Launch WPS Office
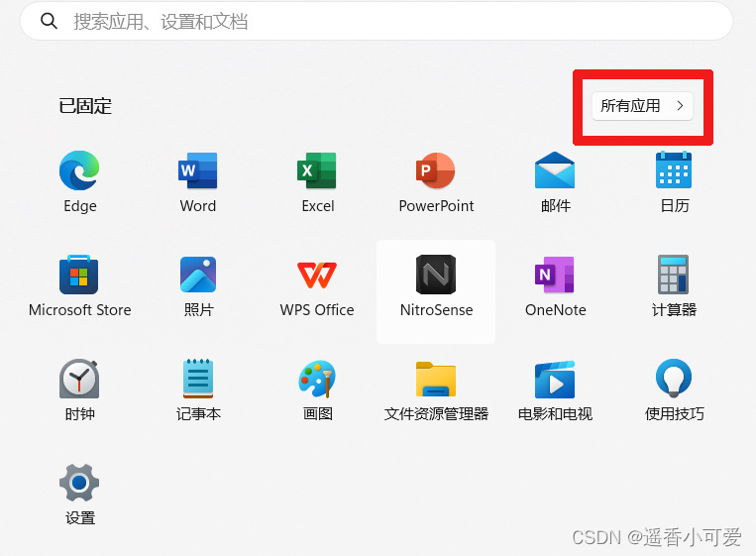 point(317,275)
